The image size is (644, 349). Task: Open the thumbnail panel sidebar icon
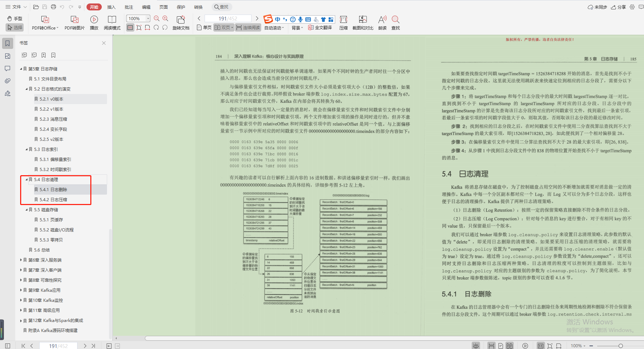[8, 56]
